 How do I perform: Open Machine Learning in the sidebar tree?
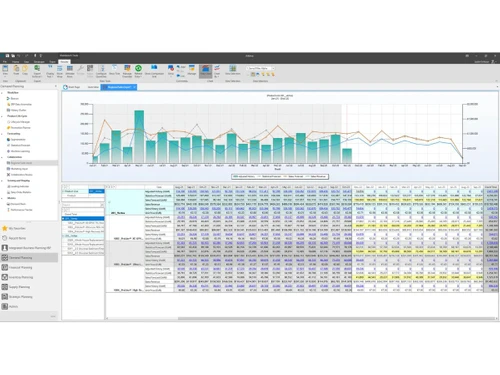18,151
